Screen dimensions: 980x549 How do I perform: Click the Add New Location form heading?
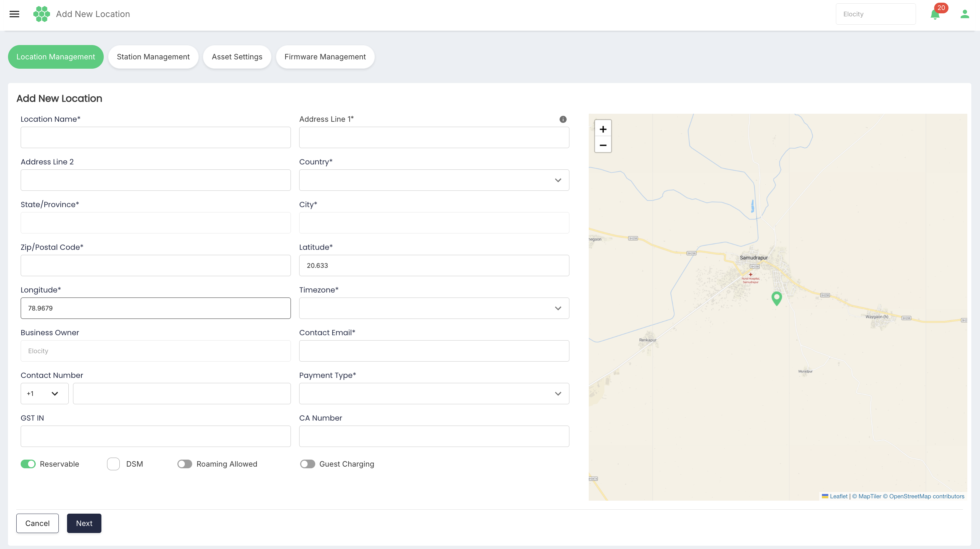pos(59,98)
